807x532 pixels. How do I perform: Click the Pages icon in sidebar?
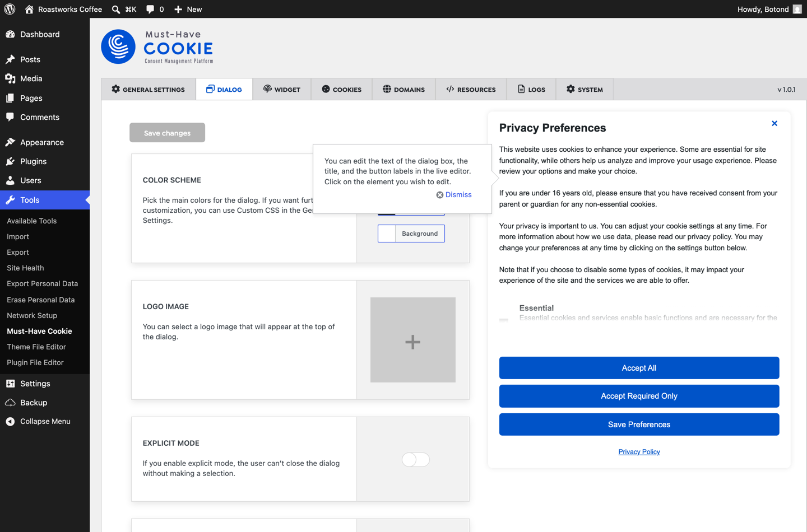coord(10,98)
